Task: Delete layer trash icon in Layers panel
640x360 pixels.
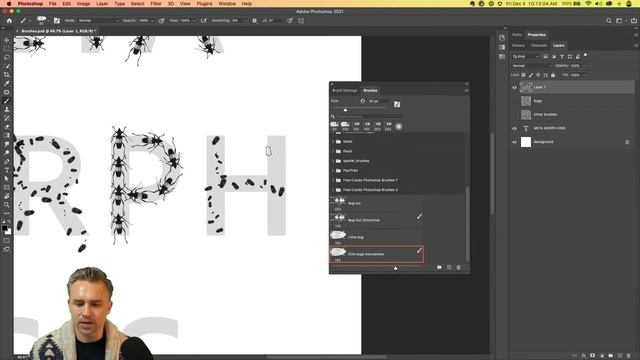Action: (629, 356)
